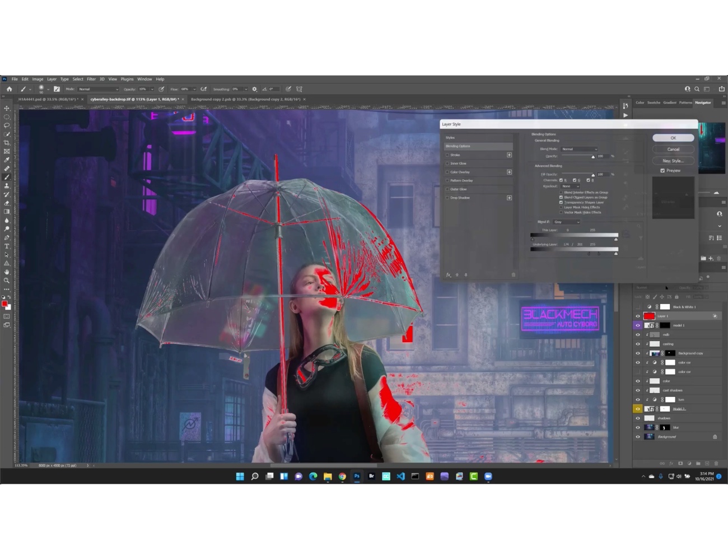The height and width of the screenshot is (560, 728).
Task: Open Photoshop from the Windows taskbar
Action: 357,476
